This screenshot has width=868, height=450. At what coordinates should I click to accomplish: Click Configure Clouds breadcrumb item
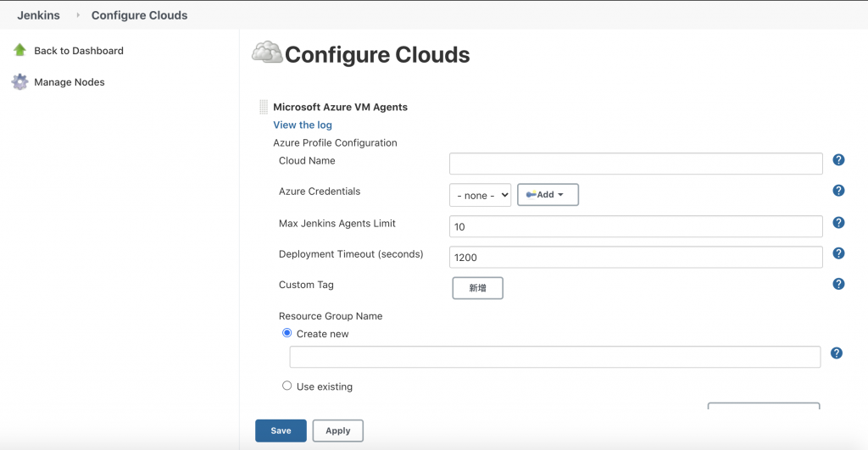[x=140, y=15]
